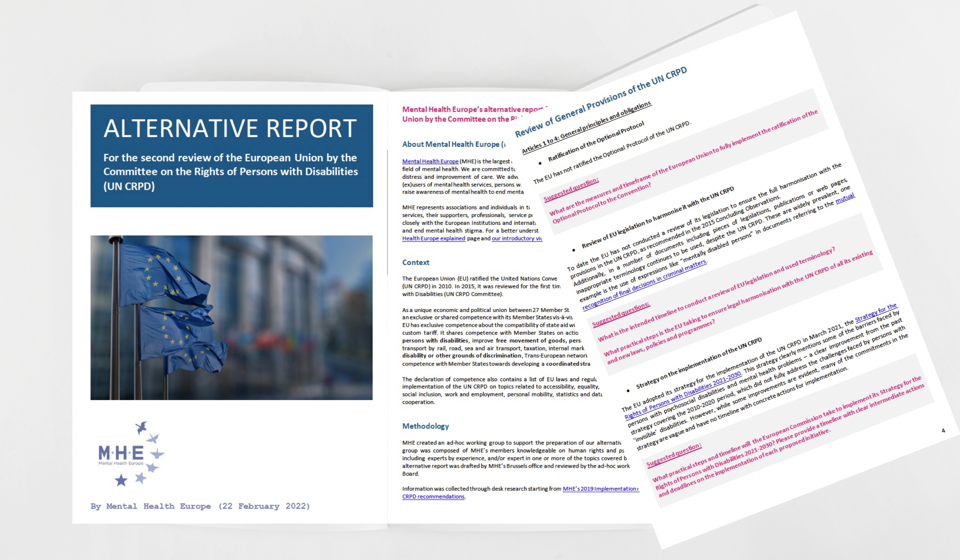The width and height of the screenshot is (960, 560).
Task: Click the first 'Suggested question:' label
Action: (x=571, y=189)
